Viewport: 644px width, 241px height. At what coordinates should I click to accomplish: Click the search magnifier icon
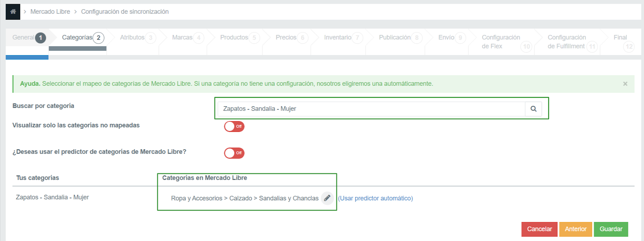click(x=533, y=109)
